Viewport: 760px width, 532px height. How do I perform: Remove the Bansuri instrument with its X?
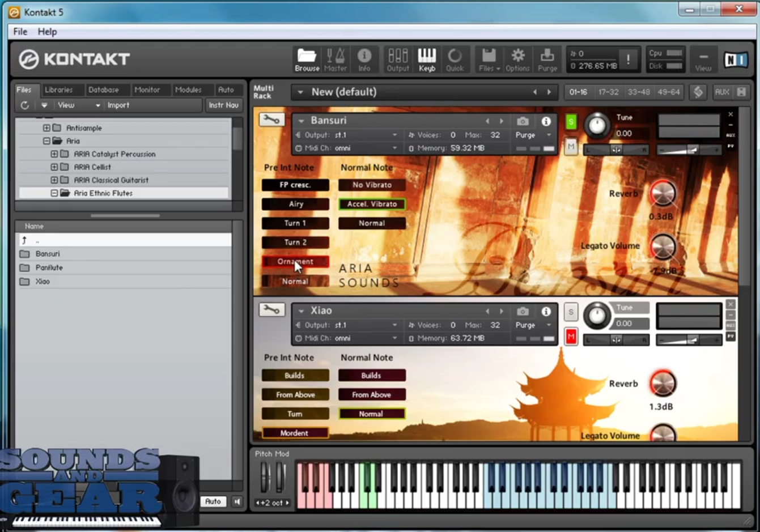[731, 114]
